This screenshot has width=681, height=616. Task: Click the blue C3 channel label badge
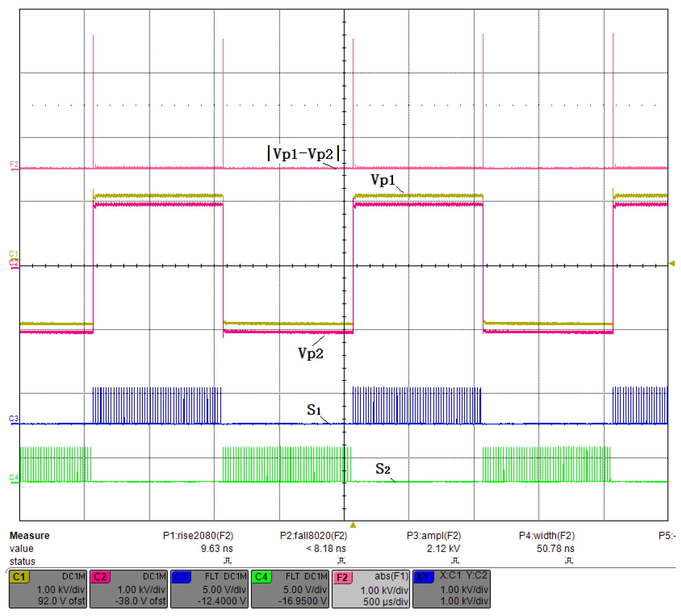pyautogui.click(x=181, y=577)
